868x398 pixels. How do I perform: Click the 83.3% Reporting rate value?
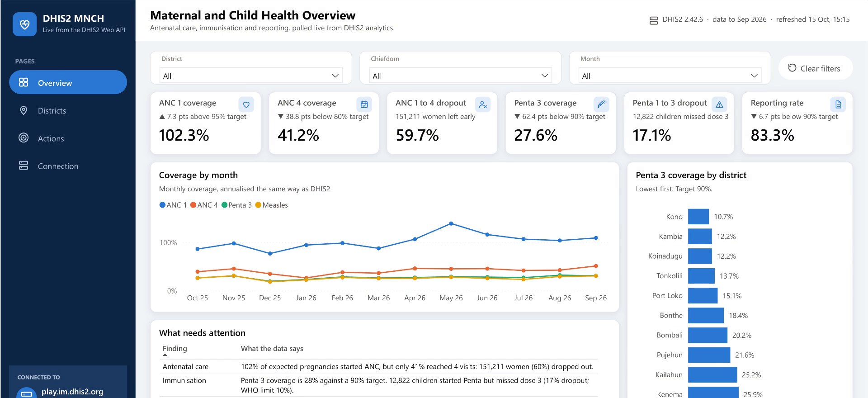click(x=772, y=135)
